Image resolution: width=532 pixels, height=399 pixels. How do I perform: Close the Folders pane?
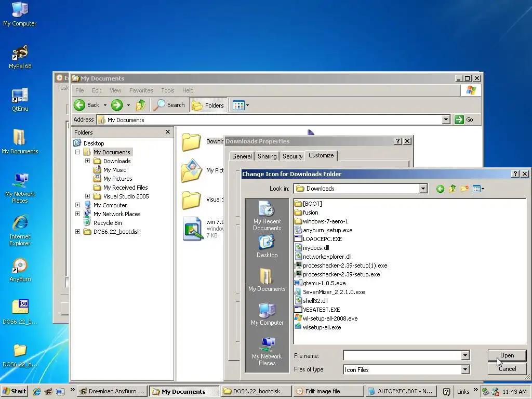pyautogui.click(x=168, y=132)
